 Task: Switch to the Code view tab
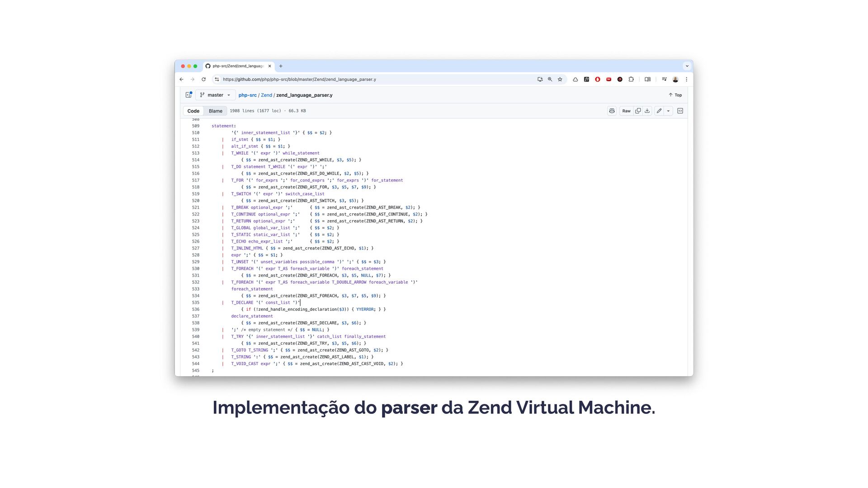[x=193, y=111]
